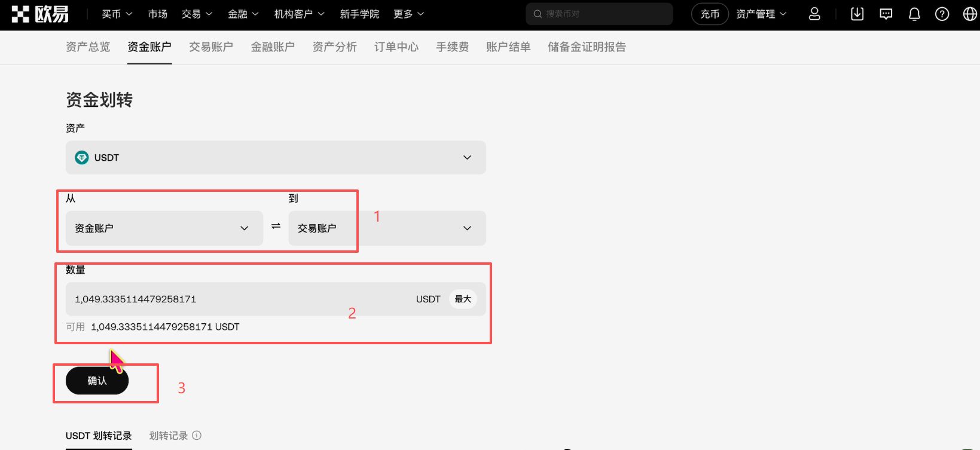
Task: Open the 交易账户 destination account dropdown
Action: [x=387, y=228]
